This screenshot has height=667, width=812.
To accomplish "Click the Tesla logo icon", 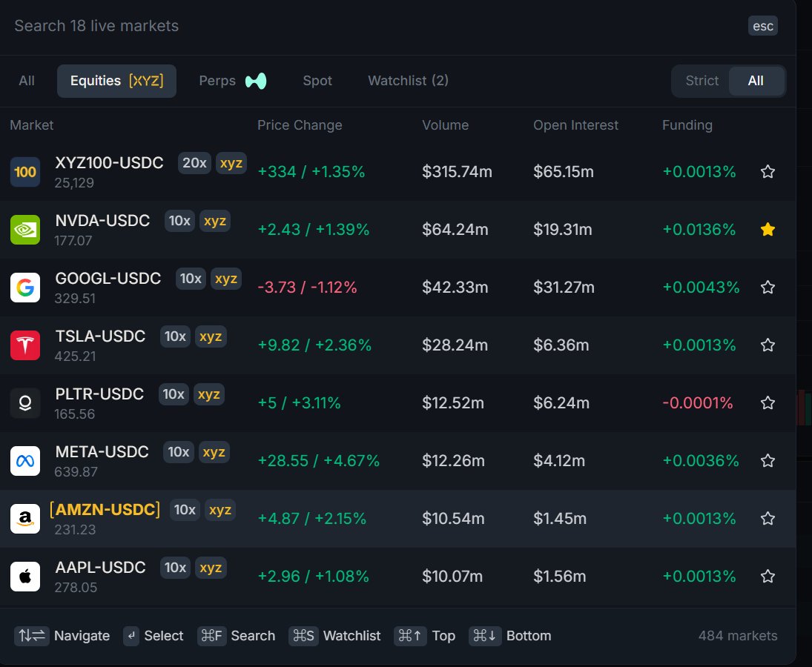I will (x=25, y=345).
